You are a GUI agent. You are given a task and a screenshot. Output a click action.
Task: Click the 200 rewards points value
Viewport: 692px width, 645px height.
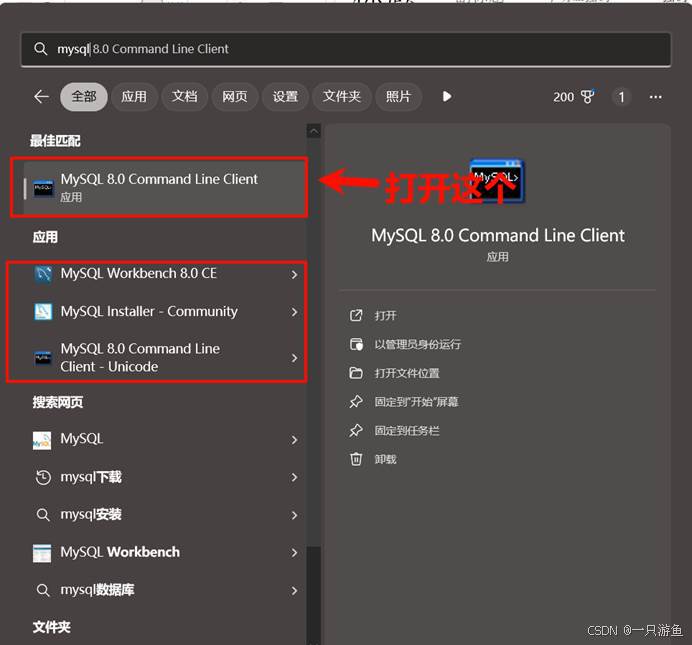(x=564, y=97)
